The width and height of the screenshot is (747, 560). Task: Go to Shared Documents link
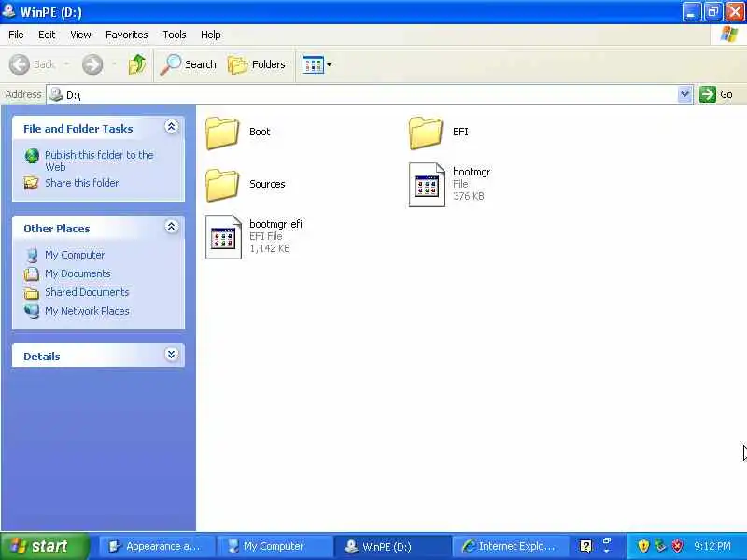pos(87,292)
